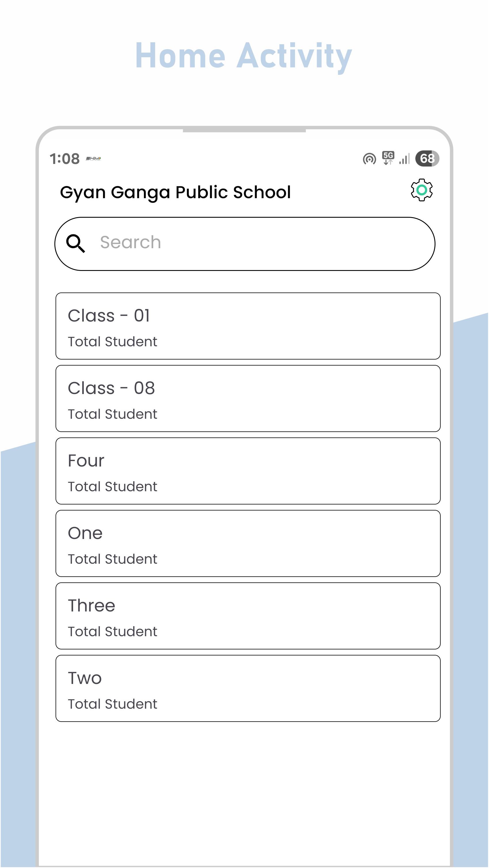Open the Class - 08 card

point(248,398)
